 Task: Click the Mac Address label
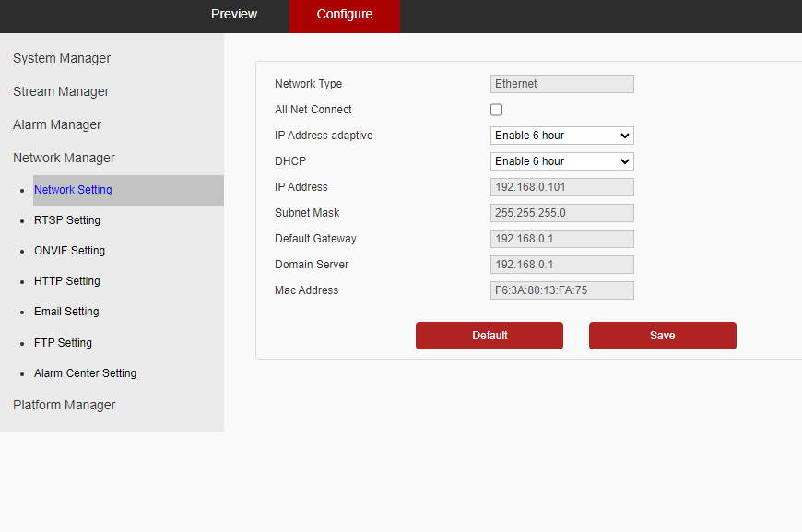[306, 290]
